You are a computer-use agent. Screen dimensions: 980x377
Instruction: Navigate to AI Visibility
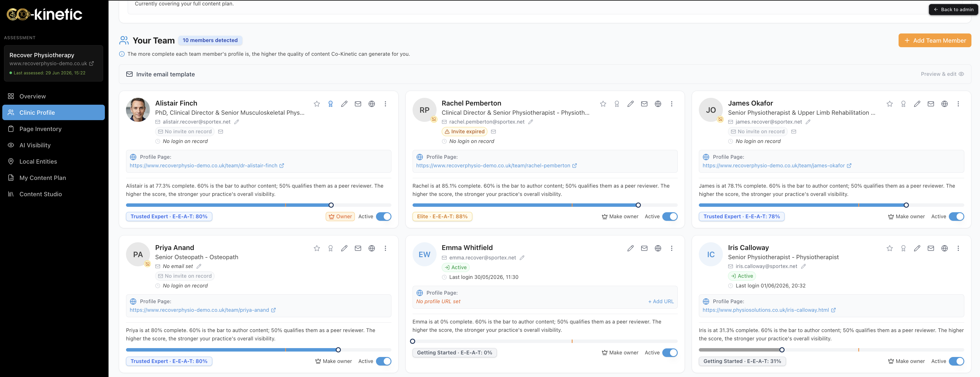(x=54, y=146)
